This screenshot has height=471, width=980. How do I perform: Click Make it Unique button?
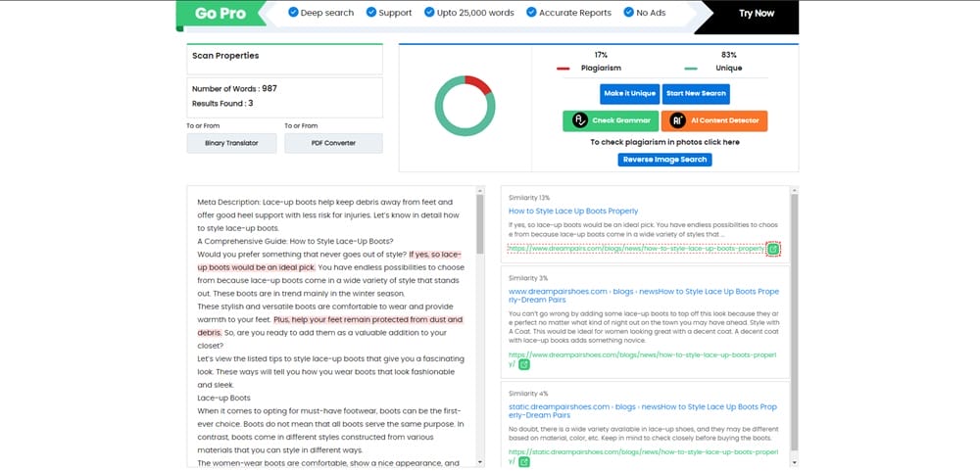tap(629, 94)
